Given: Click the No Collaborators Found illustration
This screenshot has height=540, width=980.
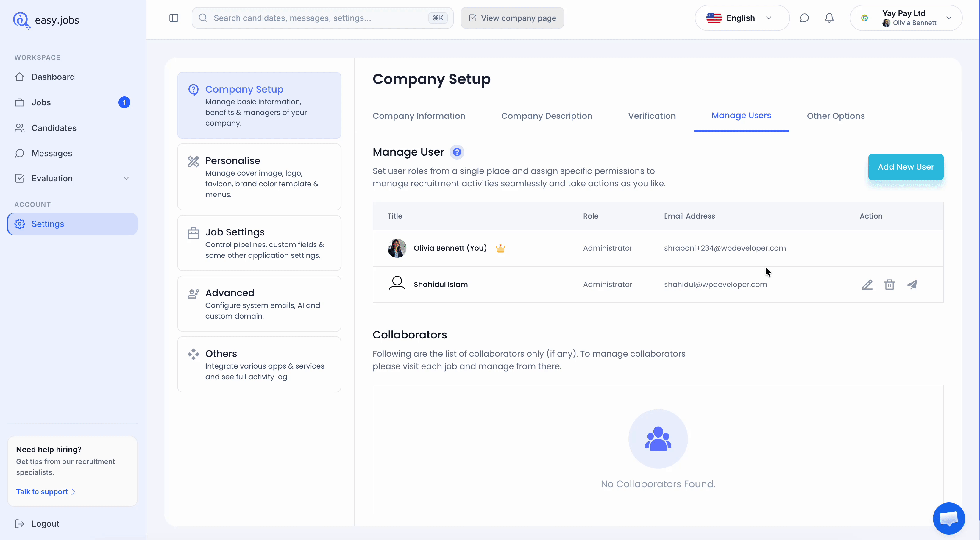Looking at the screenshot, I should click(658, 439).
